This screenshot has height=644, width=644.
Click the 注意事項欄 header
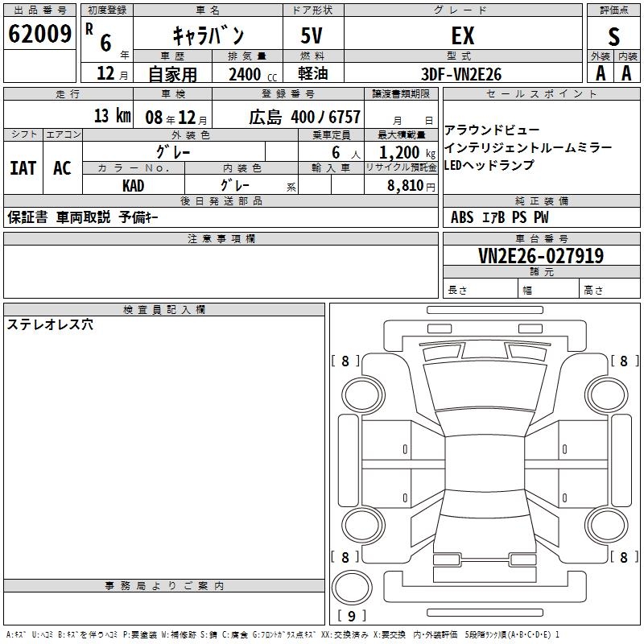tap(221, 238)
